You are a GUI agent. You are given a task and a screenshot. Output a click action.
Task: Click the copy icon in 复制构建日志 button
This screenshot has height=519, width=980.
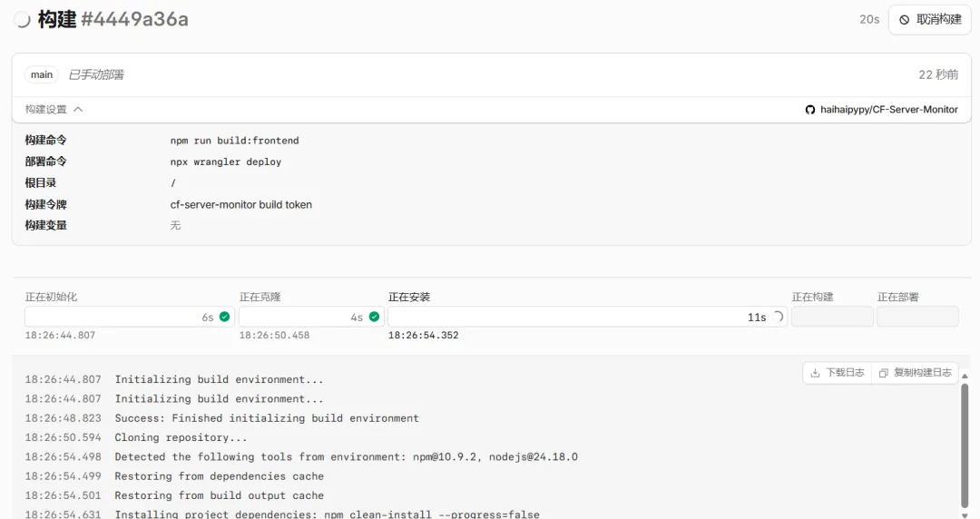click(883, 373)
